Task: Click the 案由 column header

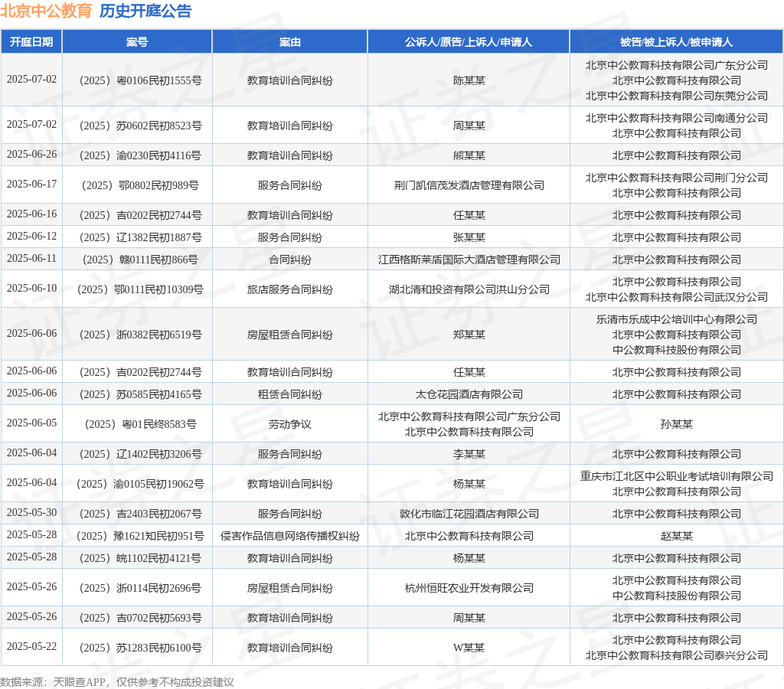Action: tap(290, 42)
